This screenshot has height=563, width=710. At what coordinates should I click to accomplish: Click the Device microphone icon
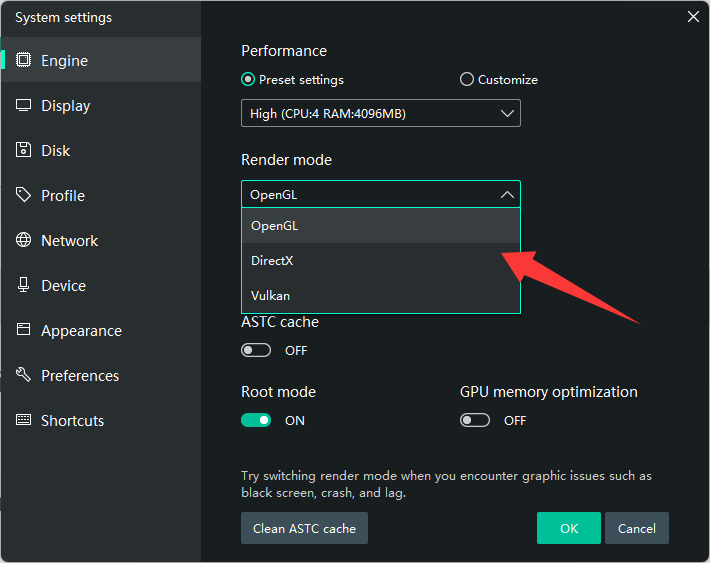[24, 285]
